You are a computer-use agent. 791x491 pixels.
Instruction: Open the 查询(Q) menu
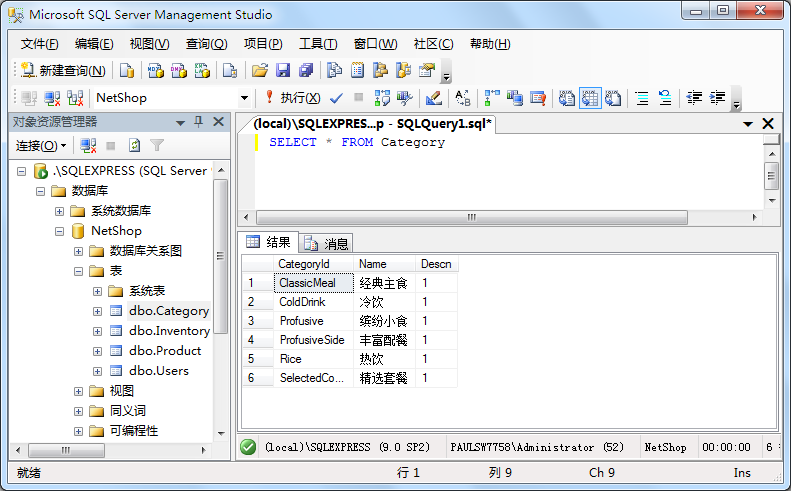click(206, 44)
